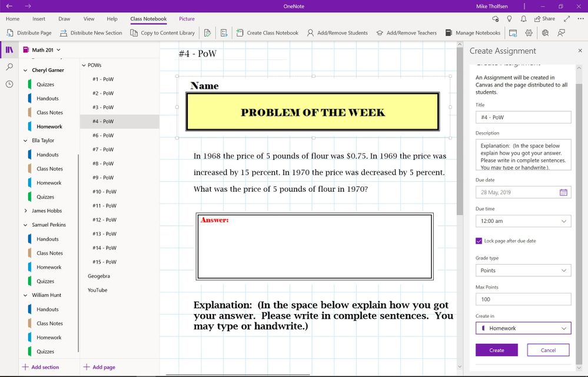Open Ella Taylor's Class Notes section
The image size is (588, 377).
coord(49,169)
